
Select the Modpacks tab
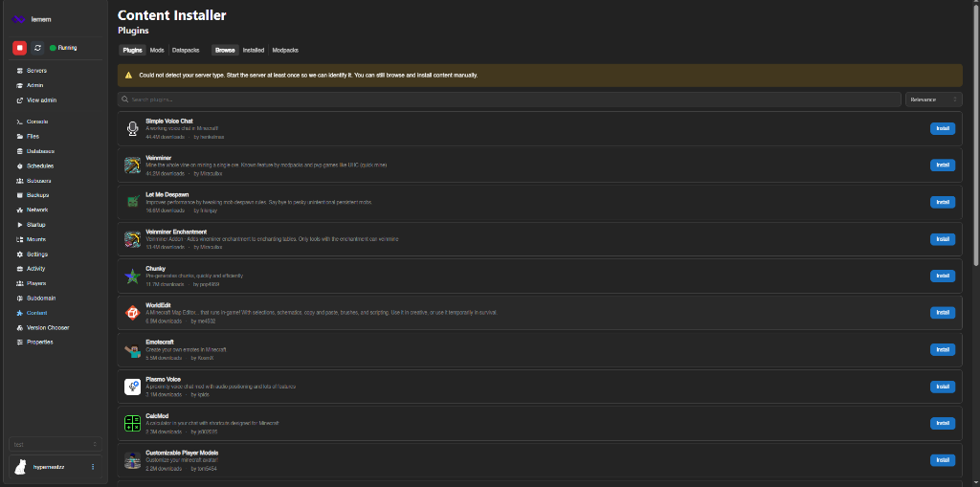[x=285, y=50]
